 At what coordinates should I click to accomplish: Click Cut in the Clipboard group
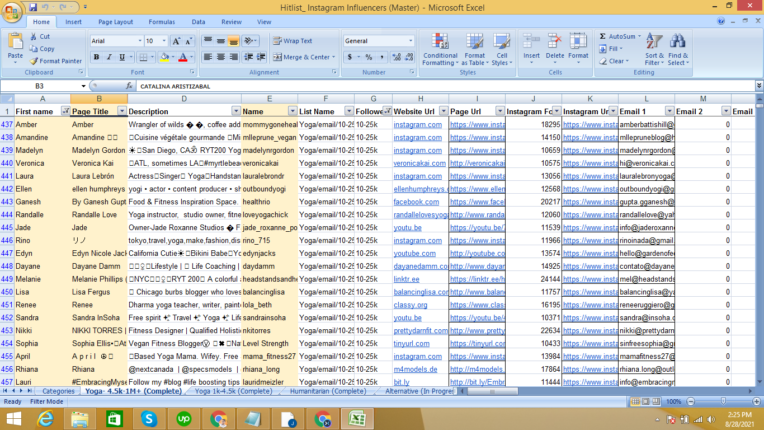(x=40, y=37)
